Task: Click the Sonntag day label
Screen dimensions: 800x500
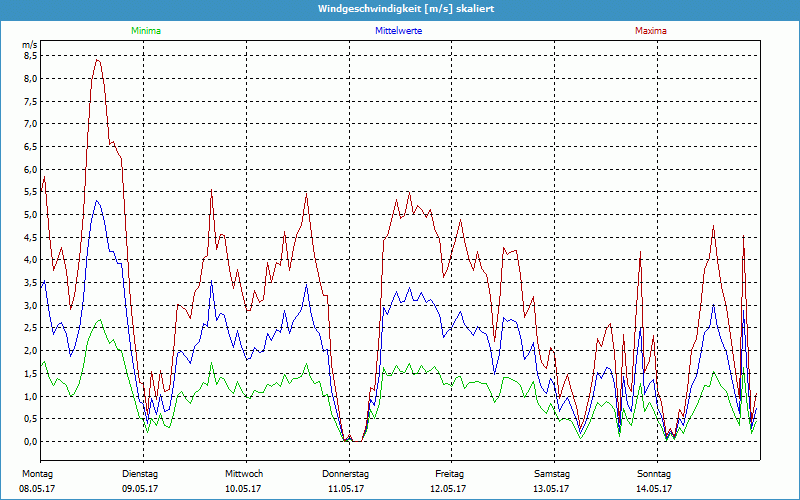Action: pos(654,474)
